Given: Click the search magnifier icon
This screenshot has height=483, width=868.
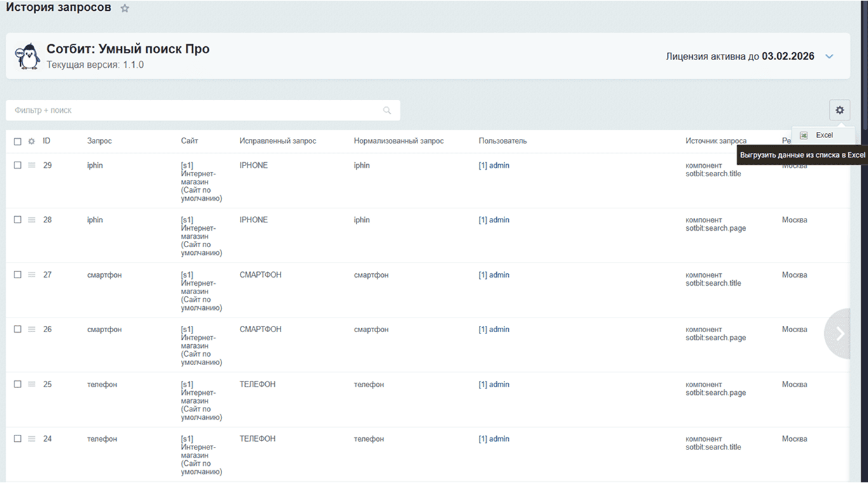Looking at the screenshot, I should pos(387,110).
